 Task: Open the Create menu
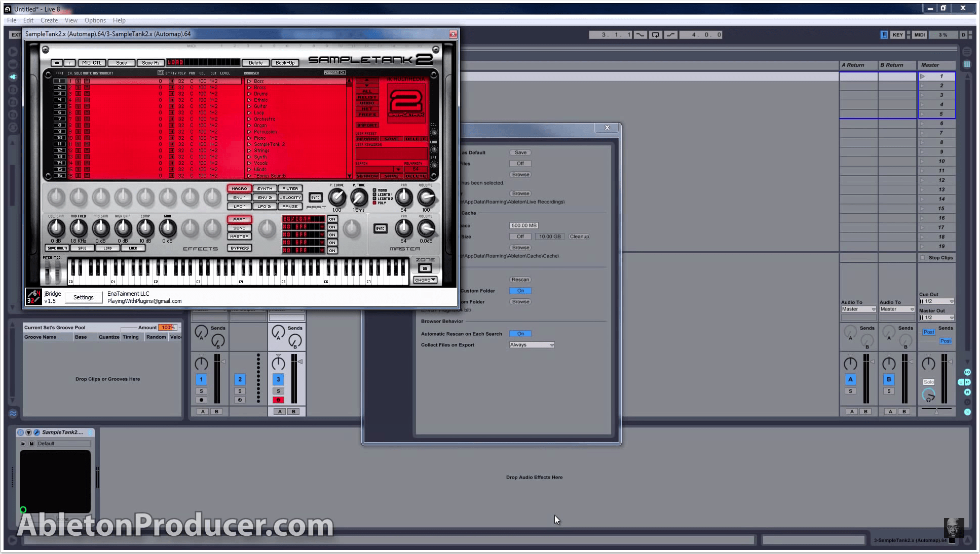click(49, 20)
